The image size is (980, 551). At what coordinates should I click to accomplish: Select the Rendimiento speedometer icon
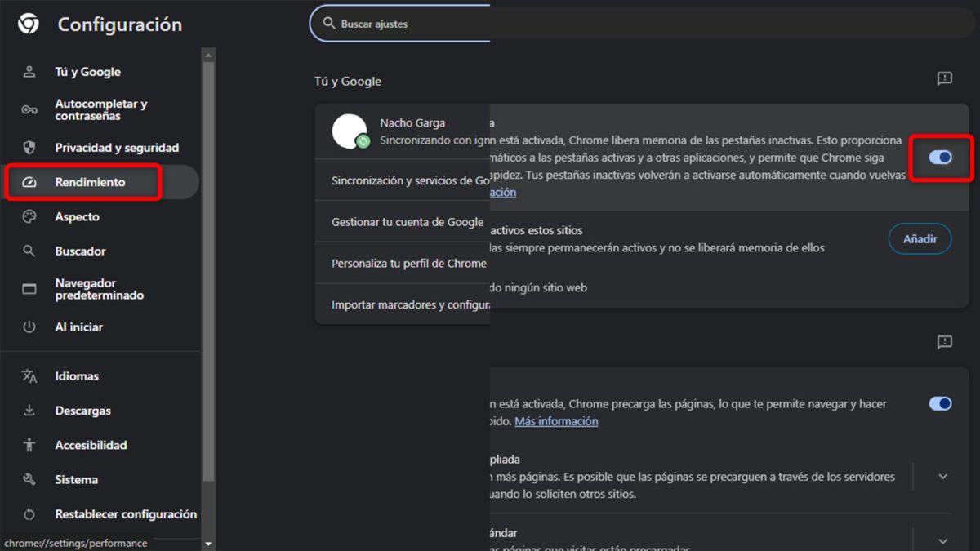point(29,181)
